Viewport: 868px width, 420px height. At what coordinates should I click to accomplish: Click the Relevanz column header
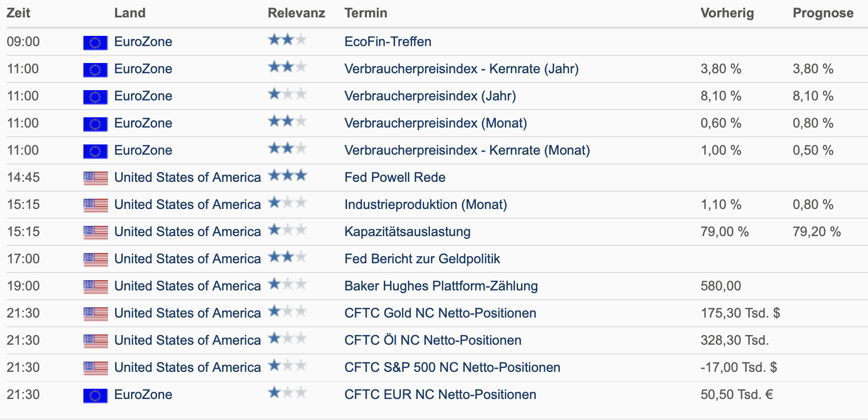(x=296, y=13)
